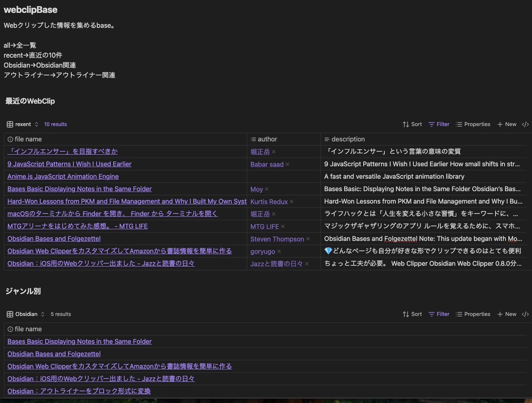This screenshot has width=532, height=403.
Task: Click Filter in the rexent base toolbar
Action: tap(439, 124)
